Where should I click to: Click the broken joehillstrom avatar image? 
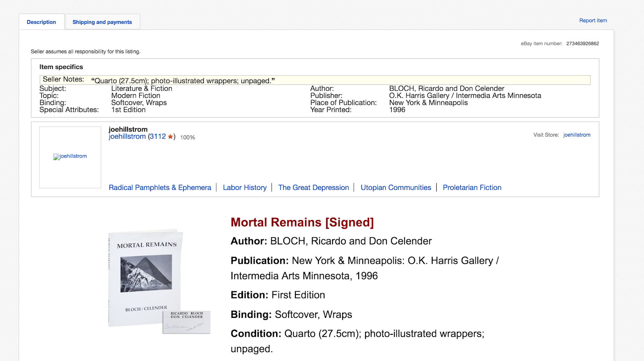70,156
